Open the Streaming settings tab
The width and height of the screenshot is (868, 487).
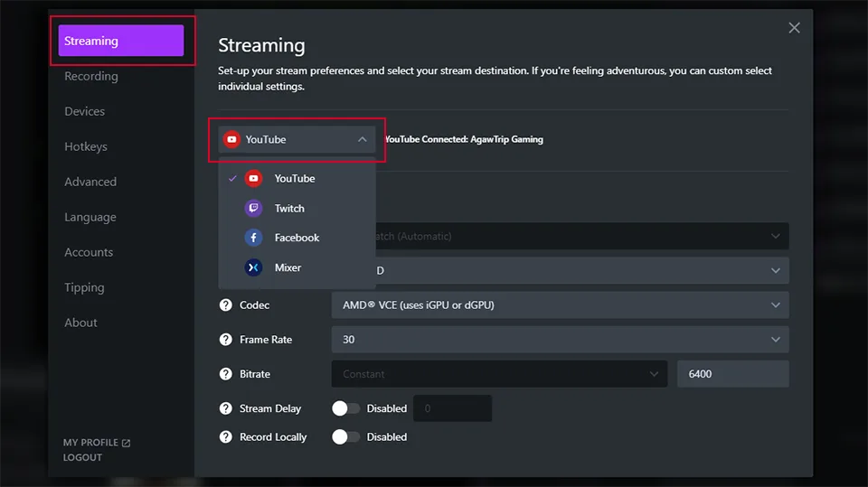121,41
